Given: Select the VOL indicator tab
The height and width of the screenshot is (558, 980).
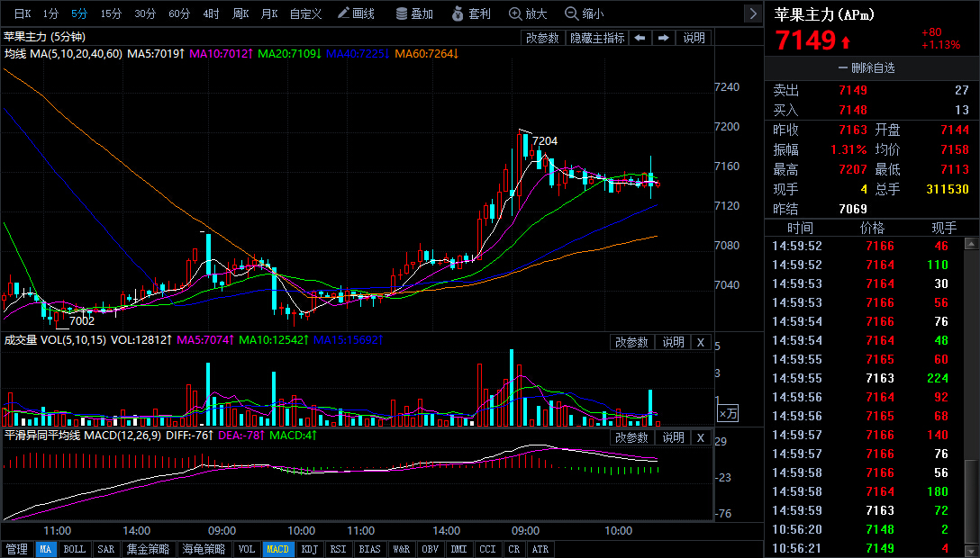Looking at the screenshot, I should point(247,549).
